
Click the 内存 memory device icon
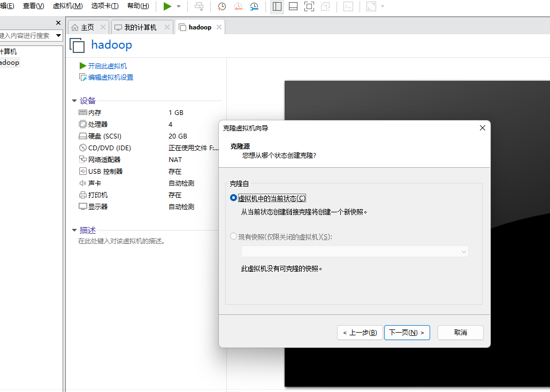pyautogui.click(x=83, y=112)
